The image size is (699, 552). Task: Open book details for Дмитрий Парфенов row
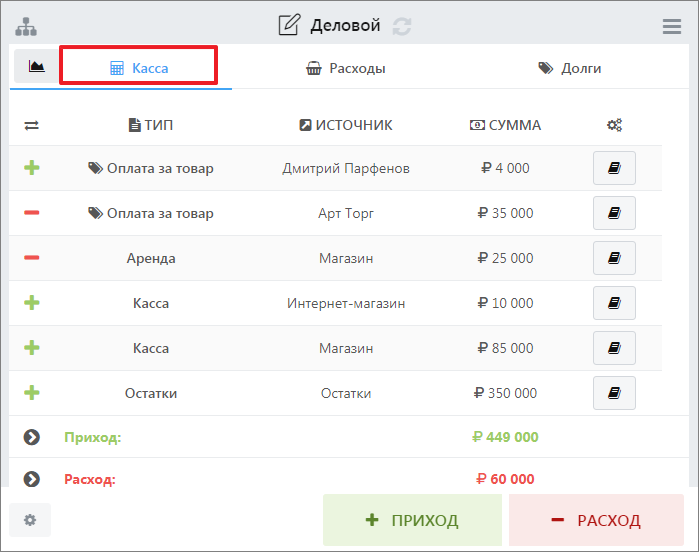(x=614, y=169)
